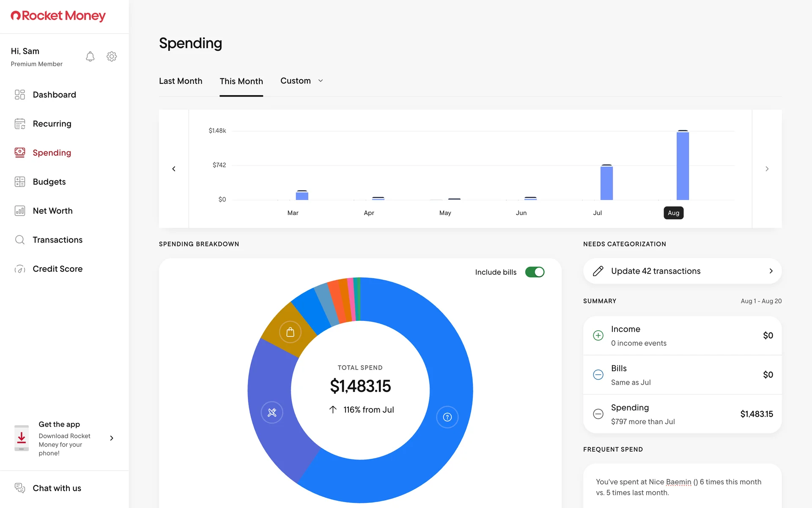Viewport: 812px width, 508px height.
Task: Select the Jul bar in the spending chart
Action: coord(606,183)
